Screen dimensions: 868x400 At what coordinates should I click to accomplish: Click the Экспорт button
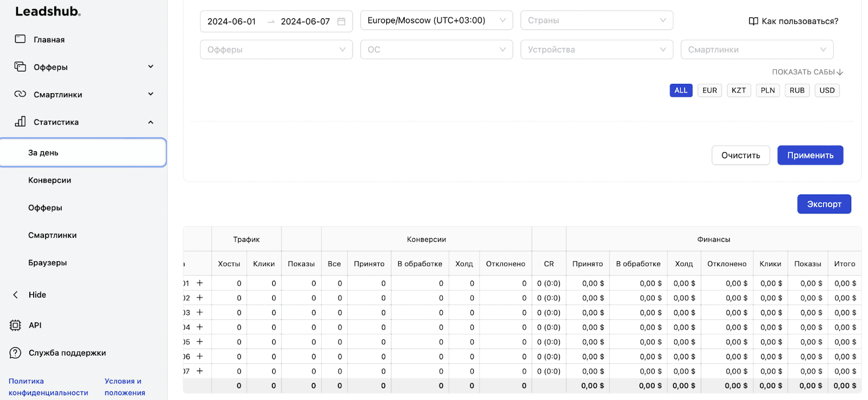[824, 204]
